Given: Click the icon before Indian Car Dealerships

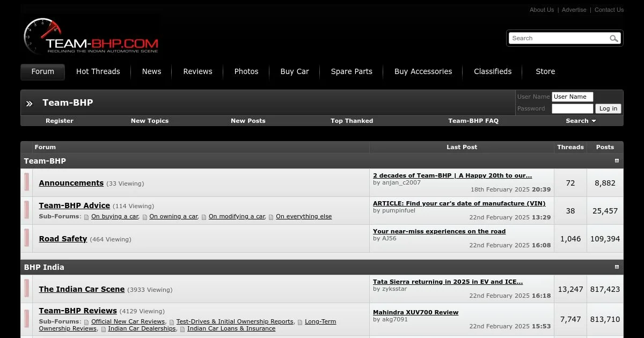Looking at the screenshot, I should click(x=103, y=329).
